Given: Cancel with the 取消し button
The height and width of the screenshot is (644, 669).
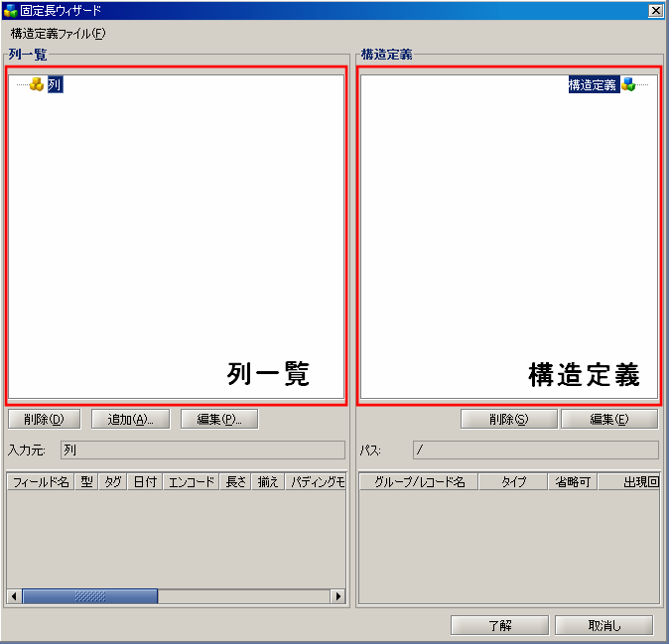Looking at the screenshot, I should [x=603, y=625].
